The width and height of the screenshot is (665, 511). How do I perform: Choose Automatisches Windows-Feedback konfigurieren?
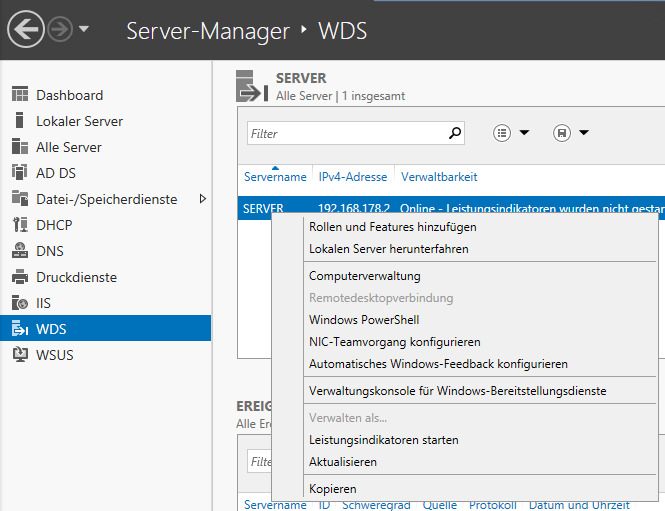(438, 364)
